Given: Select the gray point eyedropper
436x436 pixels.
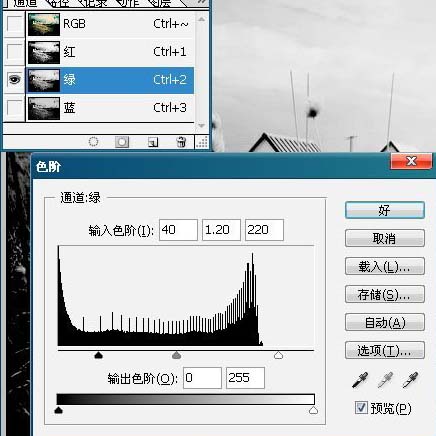Looking at the screenshot, I should click(385, 380).
